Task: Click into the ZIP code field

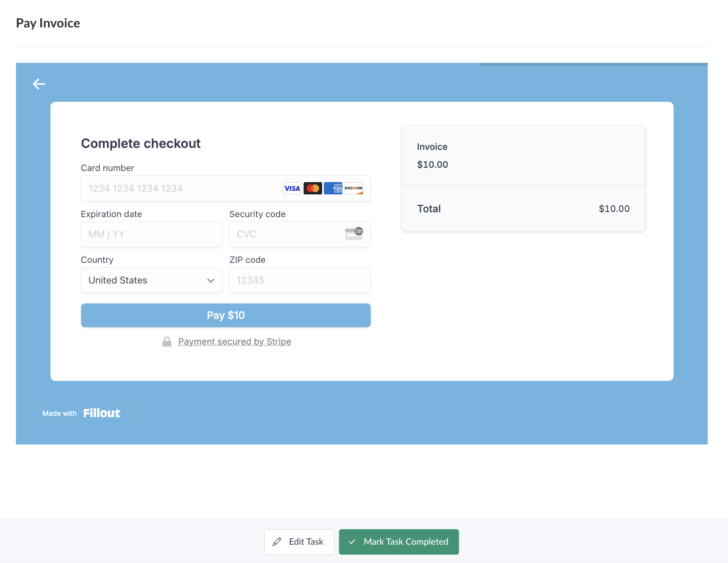Action: [x=300, y=280]
